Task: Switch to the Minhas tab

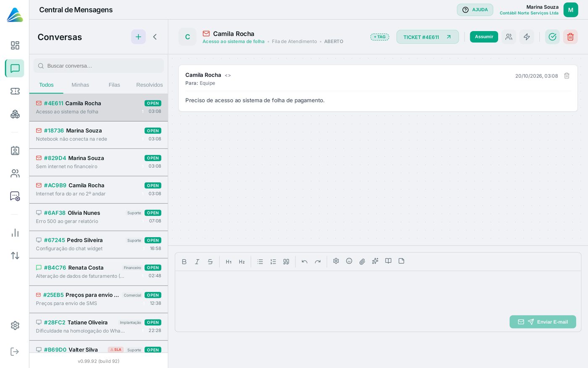Action: click(80, 85)
